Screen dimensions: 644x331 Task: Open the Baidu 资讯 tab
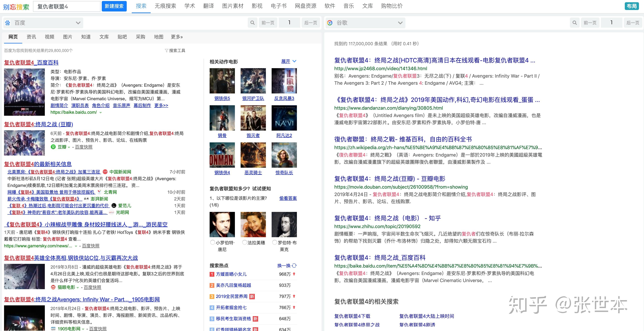click(x=31, y=37)
